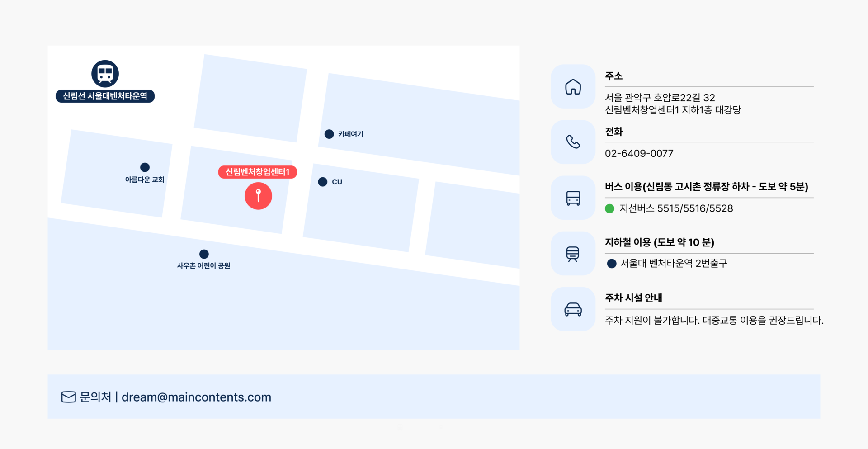Viewport: 868px width, 449px height.
Task: Click the 신림선 서울대벤처타운역 station label
Action: tap(105, 96)
